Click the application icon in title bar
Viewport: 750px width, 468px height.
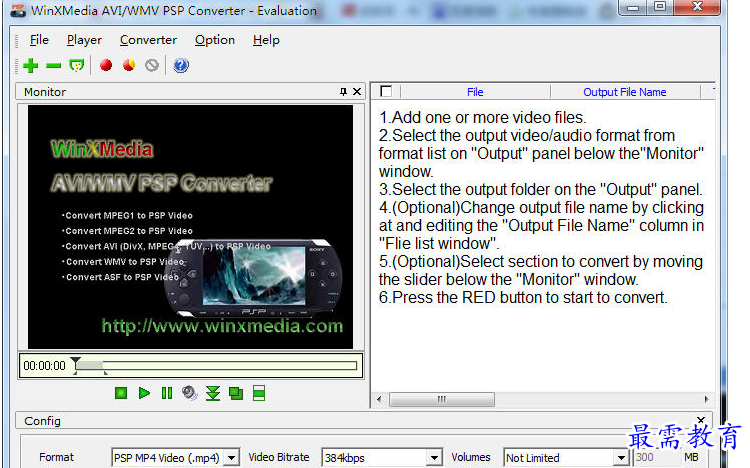click(x=18, y=10)
